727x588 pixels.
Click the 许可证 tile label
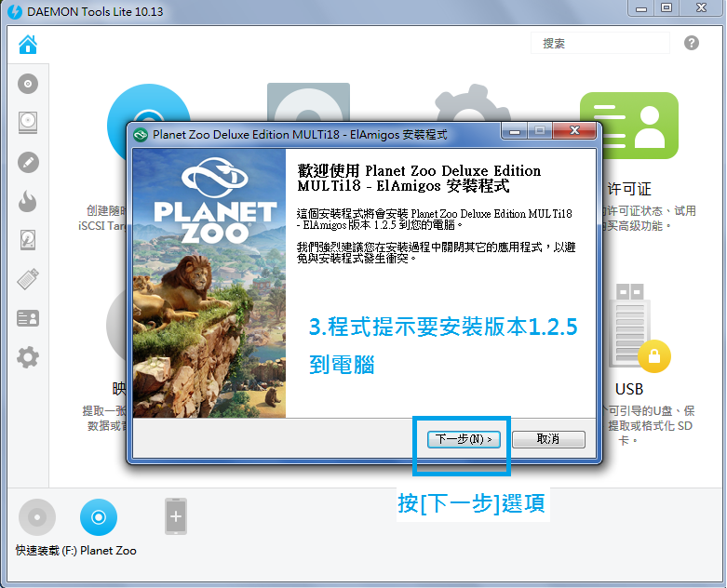coord(629,189)
